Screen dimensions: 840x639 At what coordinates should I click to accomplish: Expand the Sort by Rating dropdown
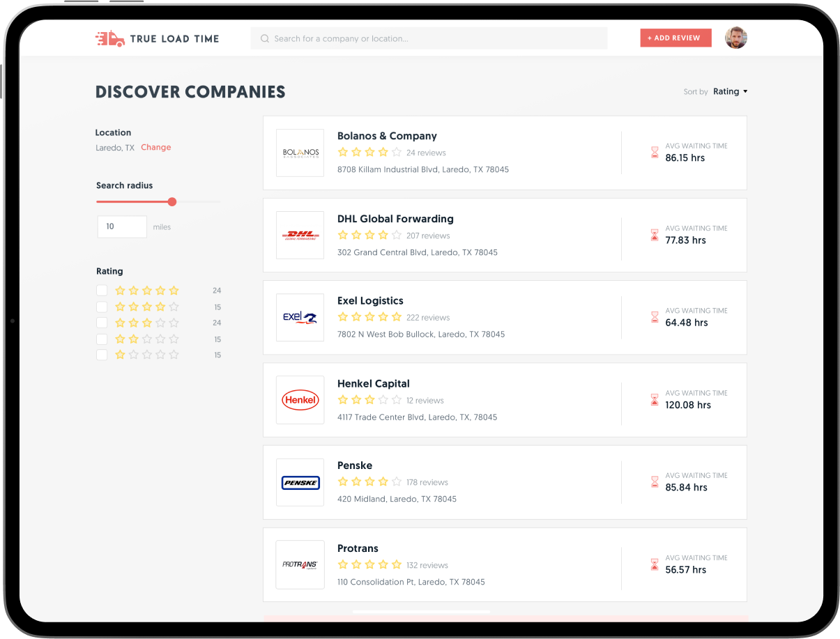730,92
